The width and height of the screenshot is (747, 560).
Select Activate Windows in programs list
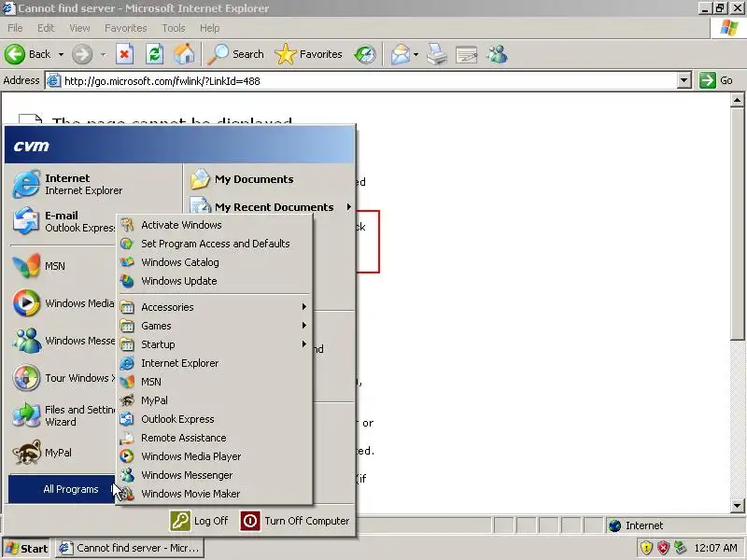[x=215, y=225]
